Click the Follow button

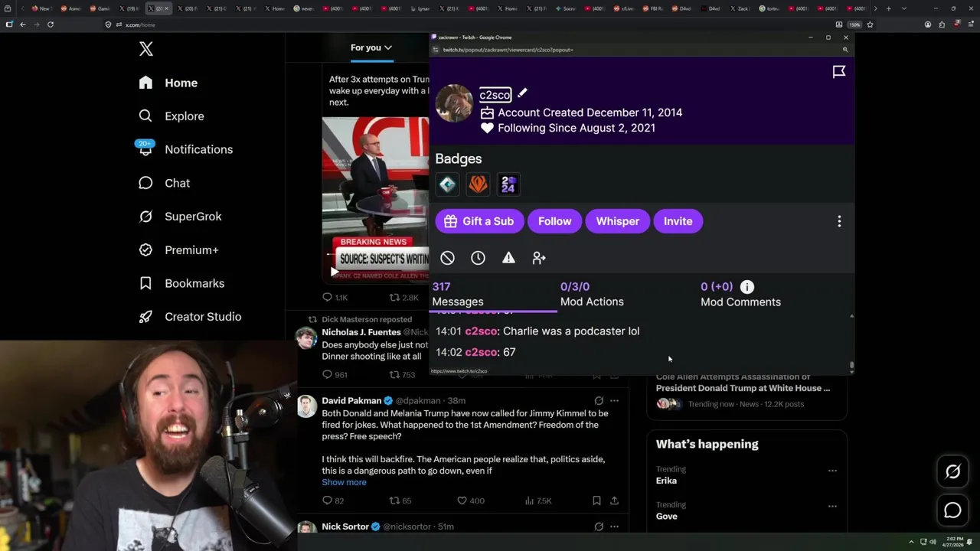(554, 221)
